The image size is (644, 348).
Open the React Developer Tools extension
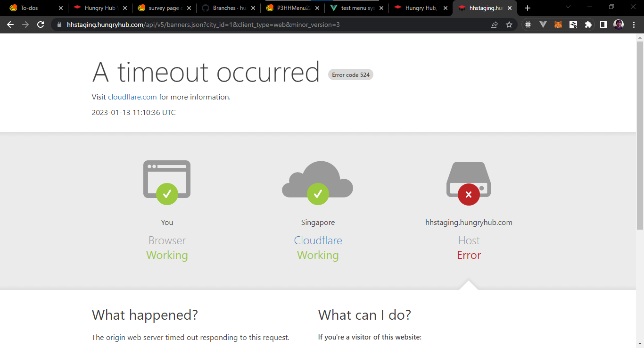click(528, 25)
